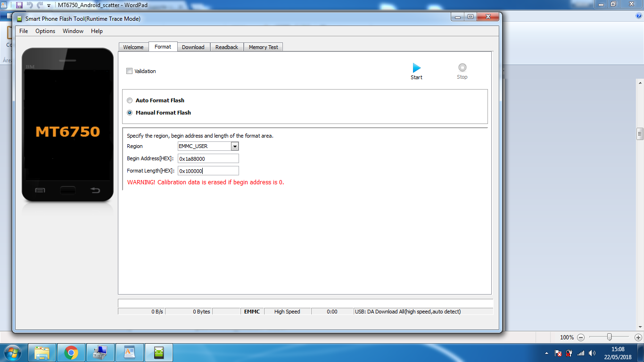Viewport: 644px width, 362px height.
Task: Click the WordPad application menu icon at top-left
Action: (3, 5)
